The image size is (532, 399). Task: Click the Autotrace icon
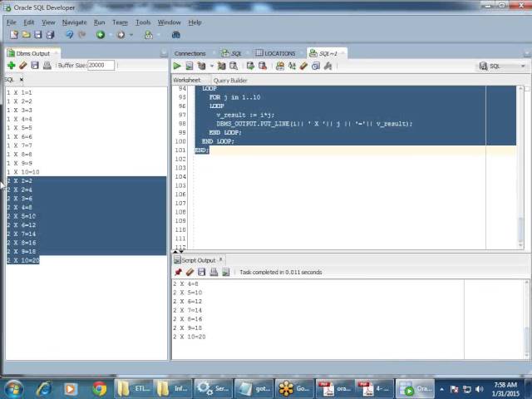click(x=221, y=66)
